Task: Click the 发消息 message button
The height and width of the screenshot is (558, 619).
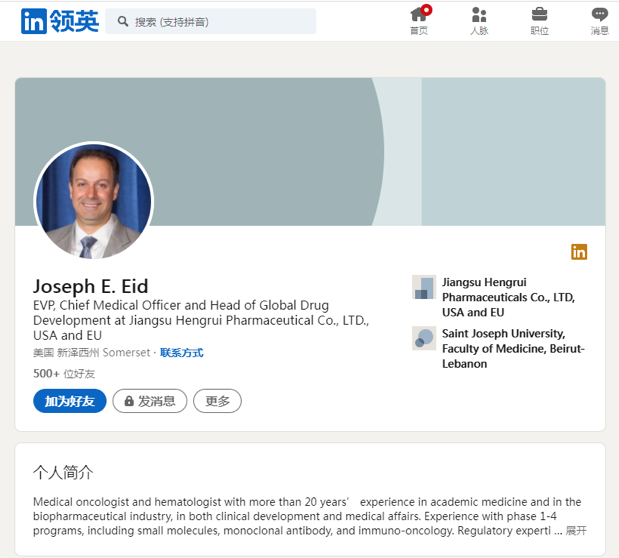Action: (x=150, y=401)
